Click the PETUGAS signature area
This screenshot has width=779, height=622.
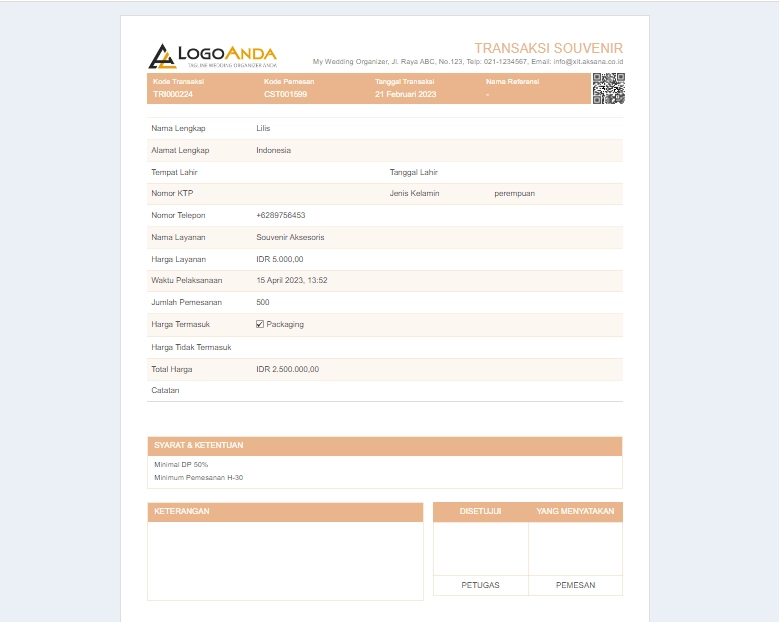point(480,549)
